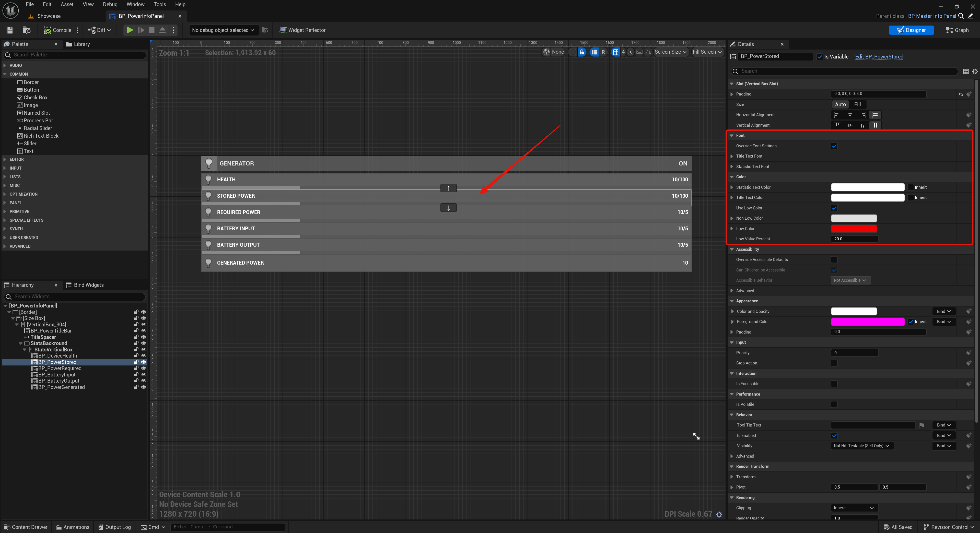The height and width of the screenshot is (533, 980).
Task: Open the Details panel settings gear
Action: (x=975, y=71)
